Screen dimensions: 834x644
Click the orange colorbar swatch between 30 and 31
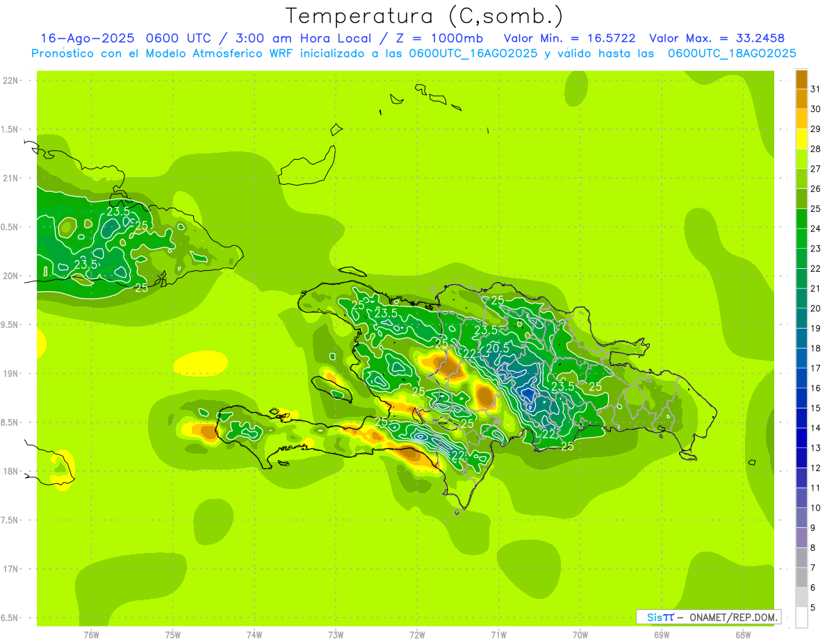[x=801, y=99]
